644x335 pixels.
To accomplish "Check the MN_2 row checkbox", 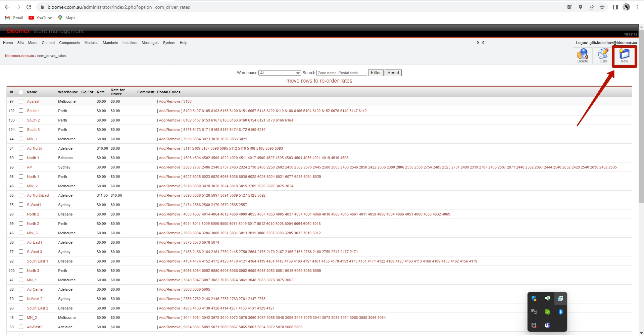I will [21, 318].
